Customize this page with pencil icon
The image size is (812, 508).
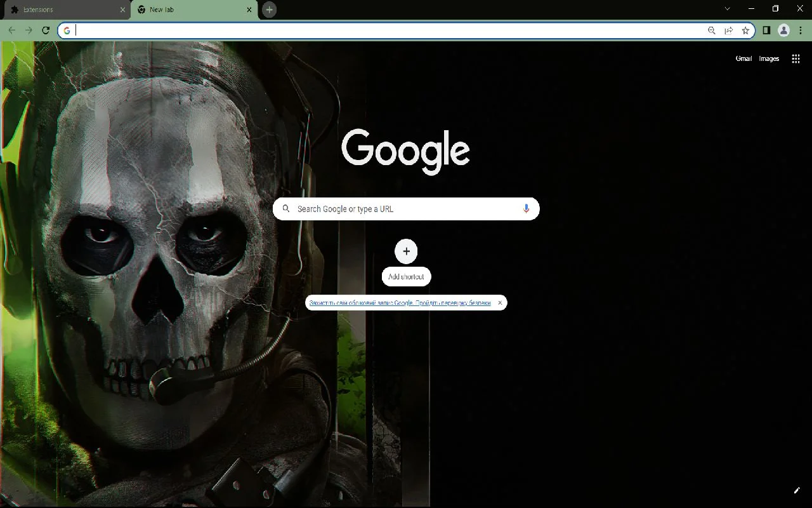(797, 490)
